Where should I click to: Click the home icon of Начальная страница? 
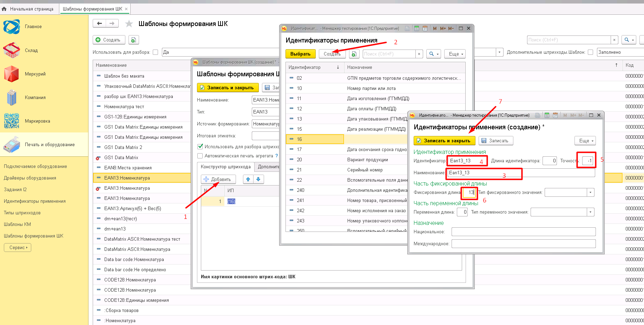[x=4, y=9]
